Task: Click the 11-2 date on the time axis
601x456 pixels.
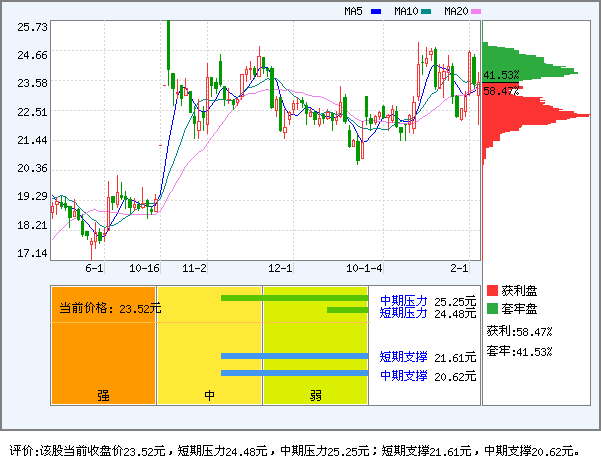Action: pos(195,269)
